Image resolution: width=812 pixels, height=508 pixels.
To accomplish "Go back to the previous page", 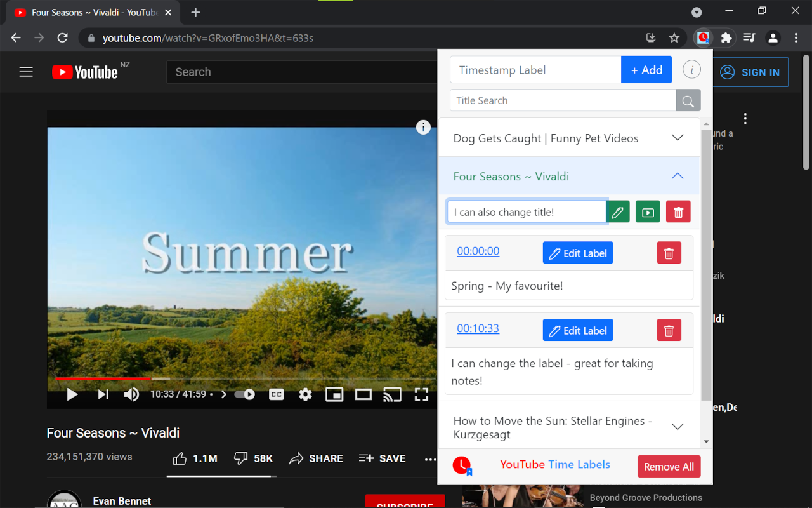I will click(16, 38).
